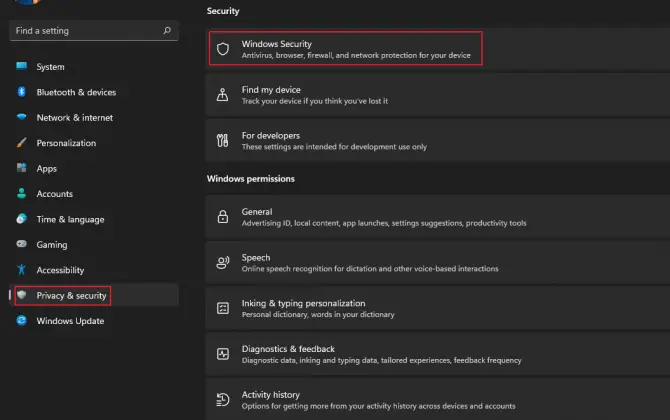Open Speech permission settings
The height and width of the screenshot is (420, 670).
438,262
